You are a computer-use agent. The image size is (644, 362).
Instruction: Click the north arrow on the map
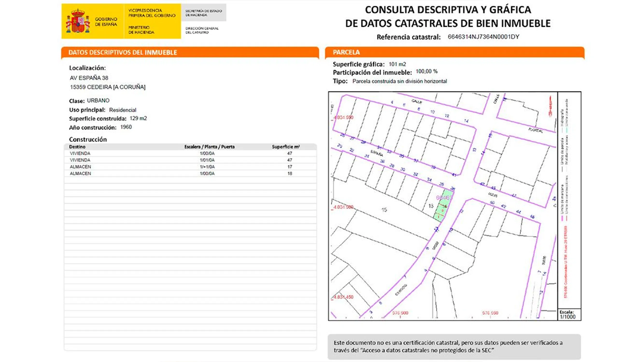pyautogui.click(x=550, y=106)
